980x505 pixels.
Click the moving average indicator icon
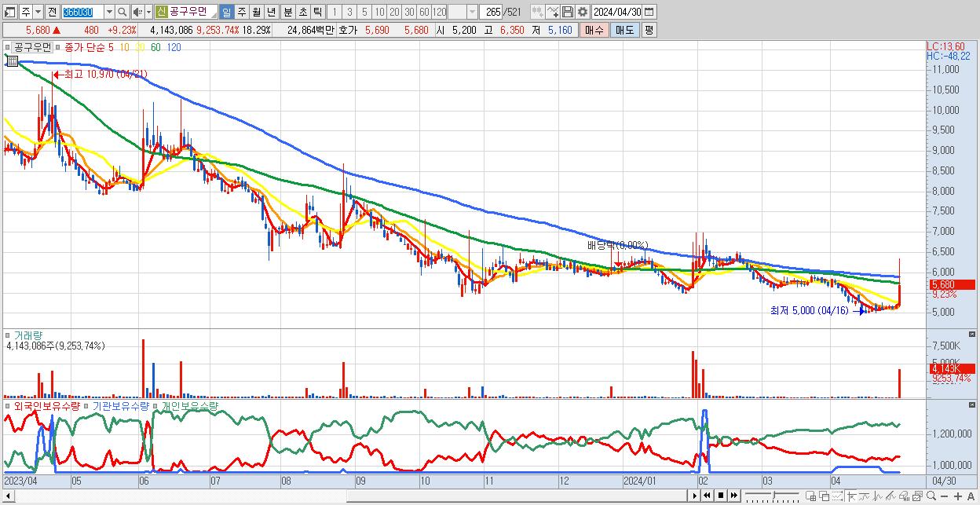[x=865, y=496]
